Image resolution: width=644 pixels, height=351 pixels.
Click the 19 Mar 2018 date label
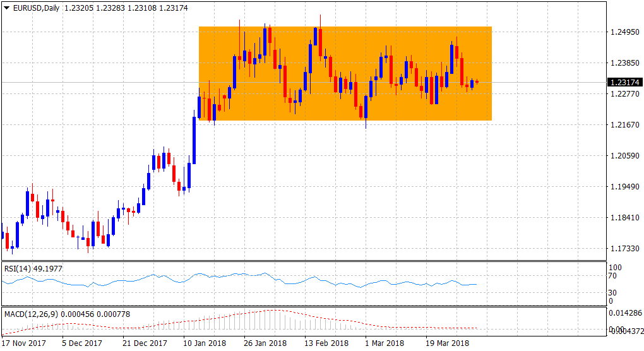[447, 343]
